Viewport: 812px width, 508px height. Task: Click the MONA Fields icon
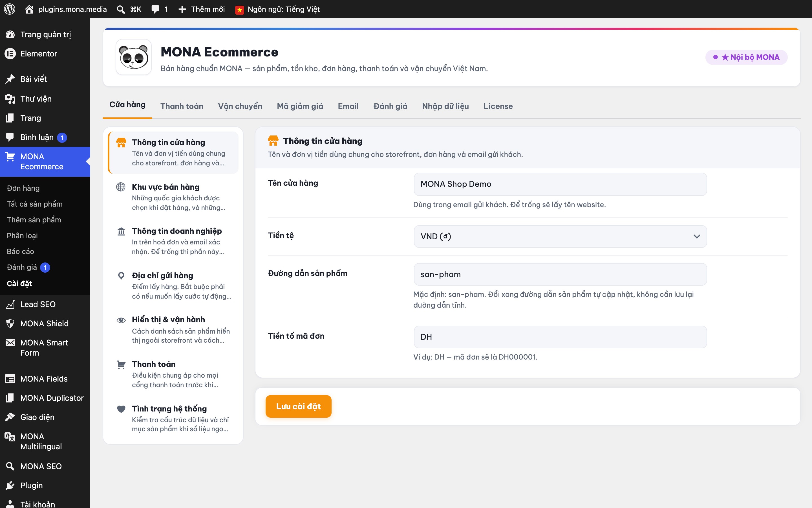click(10, 379)
